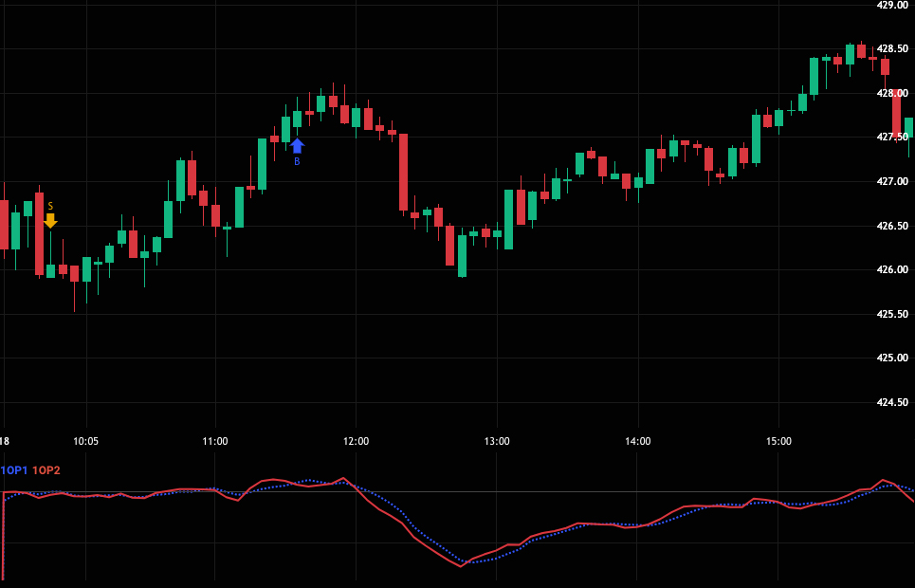The image size is (915, 588).
Task: Click the orange sell signal arrow
Action: click(50, 220)
